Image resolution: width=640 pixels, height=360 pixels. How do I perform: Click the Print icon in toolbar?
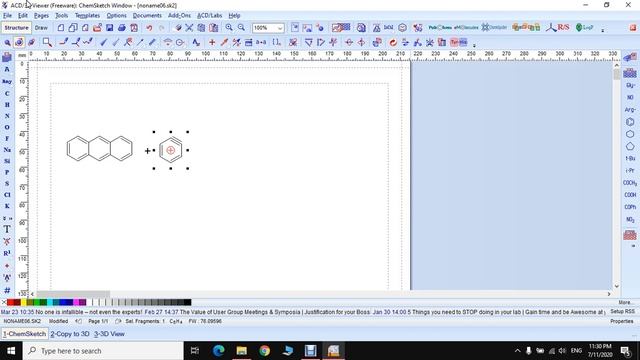click(122, 28)
